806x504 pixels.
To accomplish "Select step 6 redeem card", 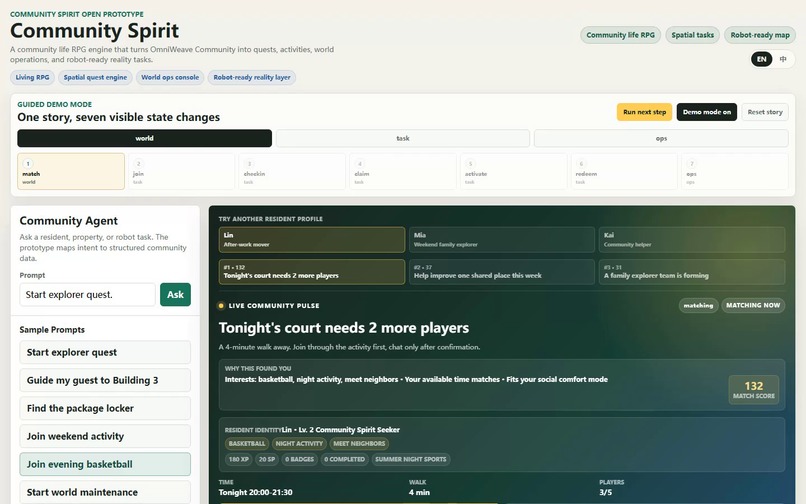I will pyautogui.click(x=624, y=171).
